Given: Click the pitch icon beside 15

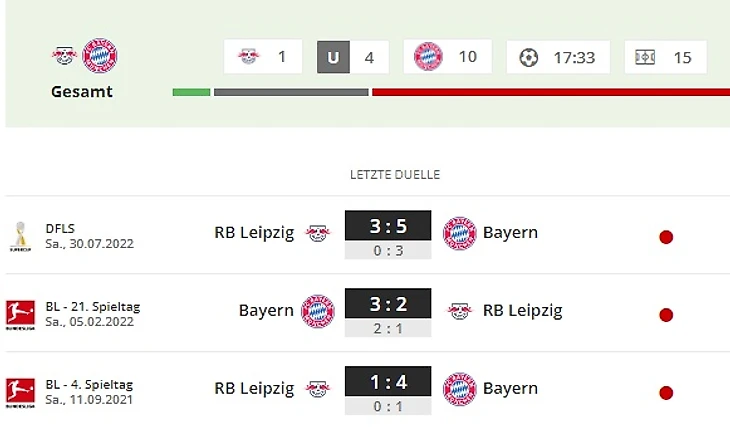Looking at the screenshot, I should point(645,57).
